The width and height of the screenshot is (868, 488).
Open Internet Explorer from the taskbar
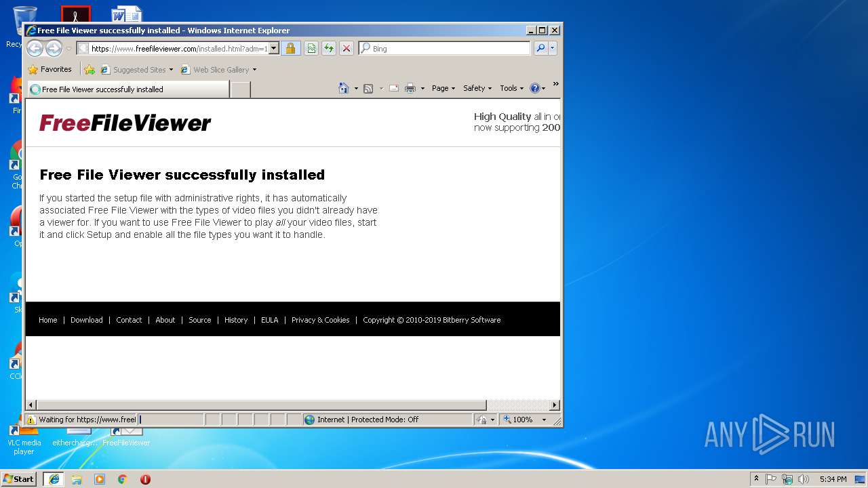pyautogui.click(x=54, y=479)
